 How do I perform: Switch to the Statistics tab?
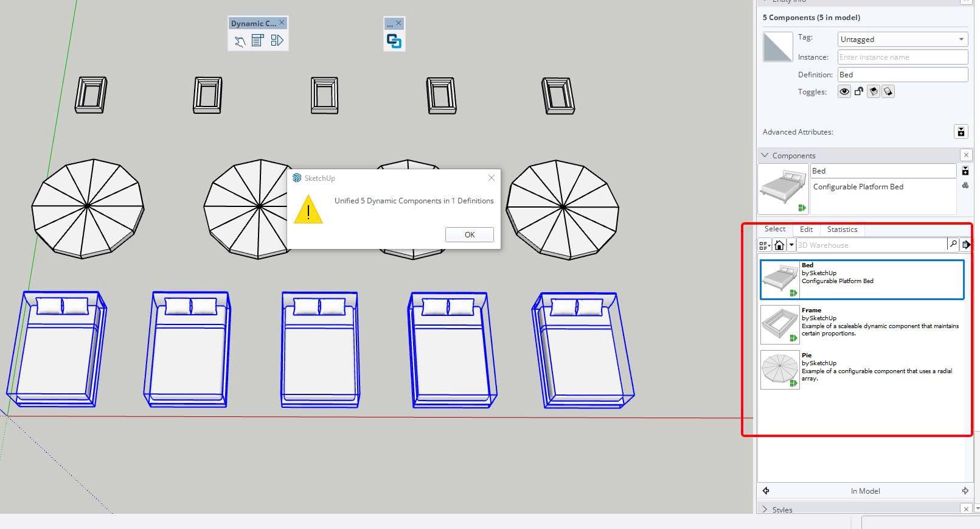(x=842, y=229)
